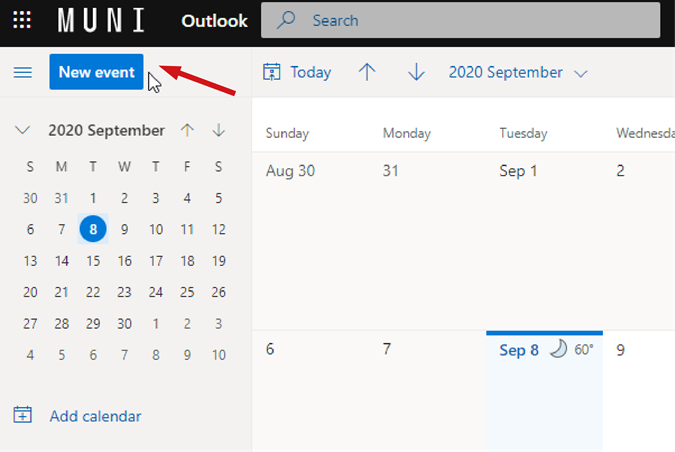
Task: Select highlighted day 8 in mini calendar
Action: click(93, 229)
